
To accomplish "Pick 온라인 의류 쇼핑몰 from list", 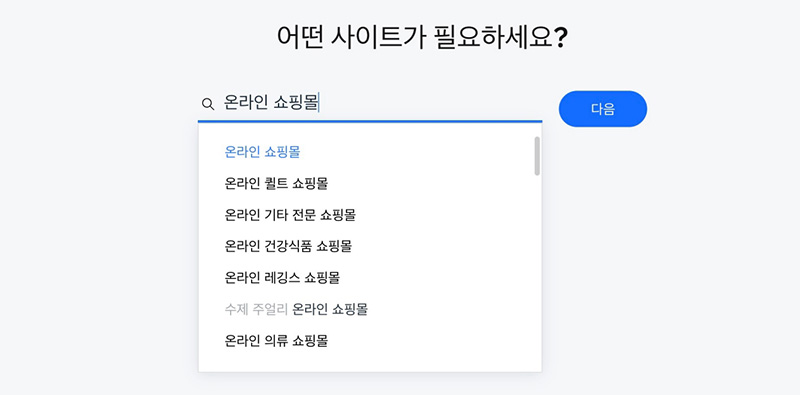I will click(370, 340).
